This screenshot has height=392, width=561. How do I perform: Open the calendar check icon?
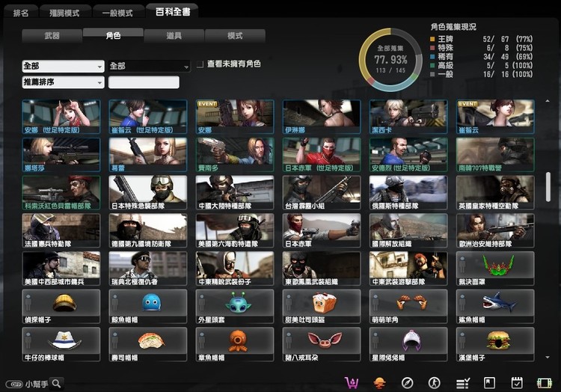[x=516, y=382]
